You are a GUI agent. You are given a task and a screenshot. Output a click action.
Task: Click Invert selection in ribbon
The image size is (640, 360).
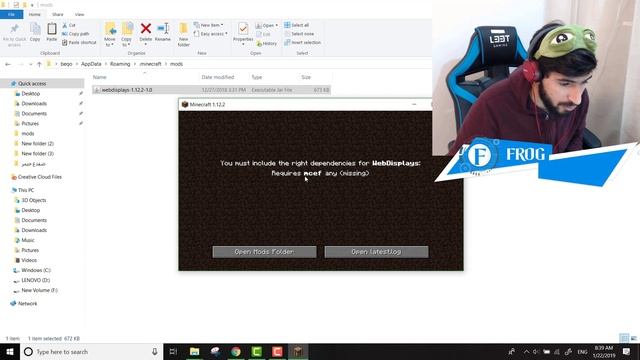[x=302, y=42]
